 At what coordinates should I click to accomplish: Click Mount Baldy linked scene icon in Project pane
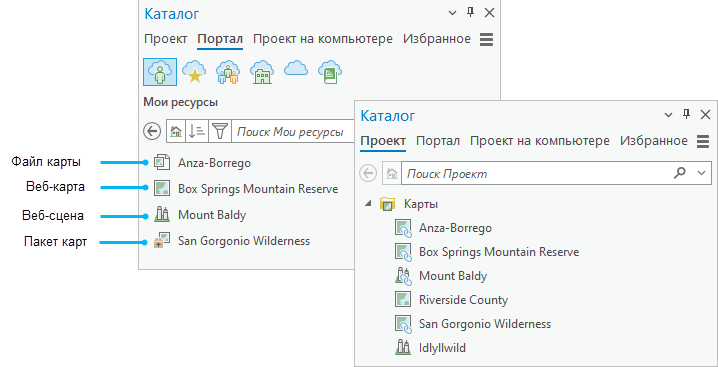pyautogui.click(x=402, y=276)
